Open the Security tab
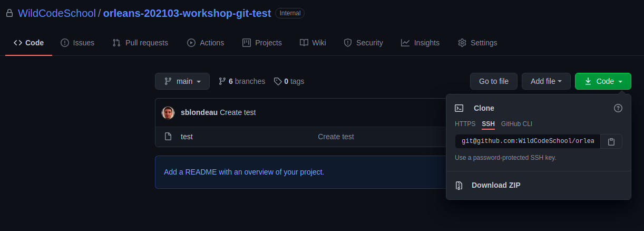644x231 pixels. 363,43
